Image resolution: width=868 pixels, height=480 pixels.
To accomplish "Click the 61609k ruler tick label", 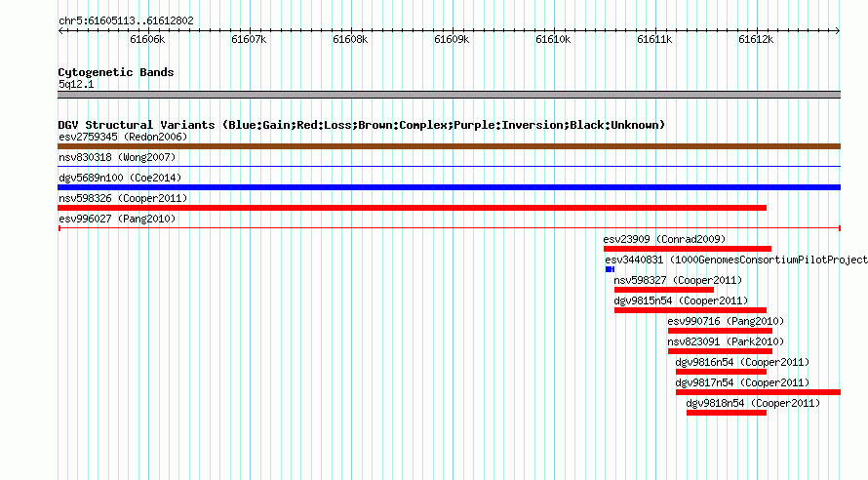I will coord(452,39).
